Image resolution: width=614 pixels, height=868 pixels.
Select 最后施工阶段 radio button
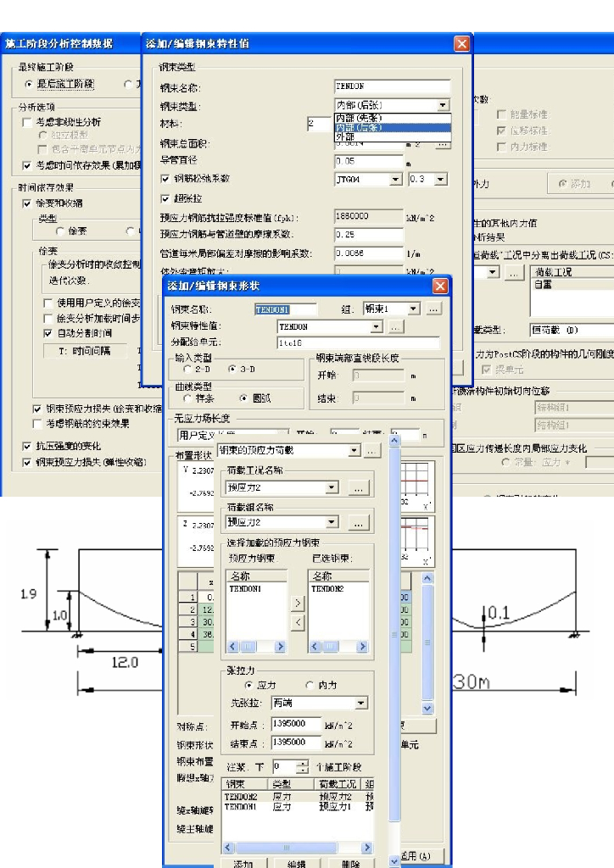pos(29,84)
